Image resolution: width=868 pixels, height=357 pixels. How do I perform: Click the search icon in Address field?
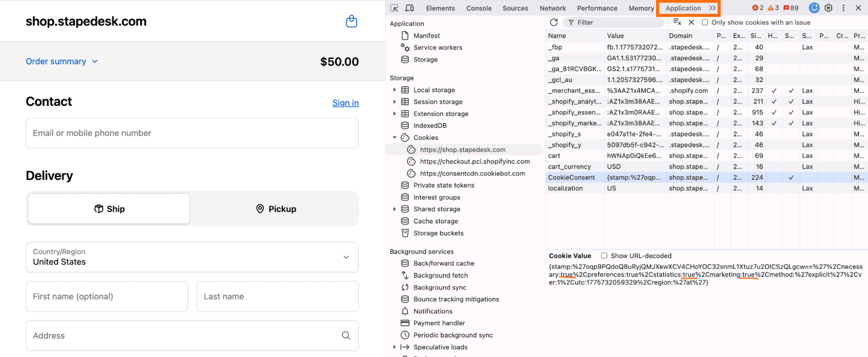pos(346,335)
